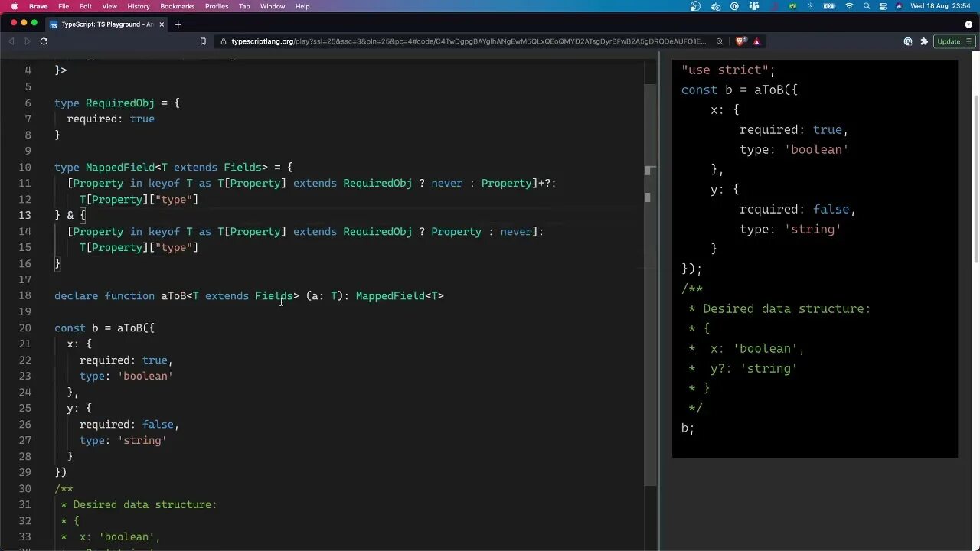This screenshot has height=551, width=980.
Task: Reload the page with the refresh icon
Action: [x=44, y=41]
